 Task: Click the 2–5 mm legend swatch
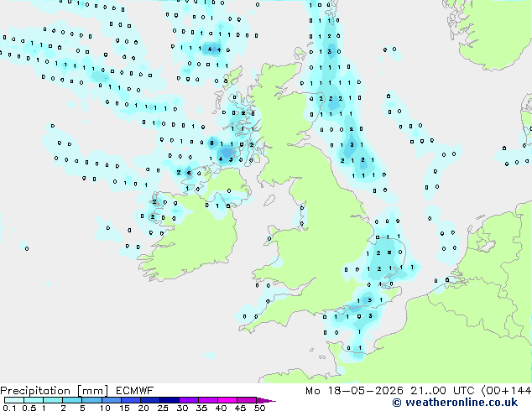pos(72,400)
